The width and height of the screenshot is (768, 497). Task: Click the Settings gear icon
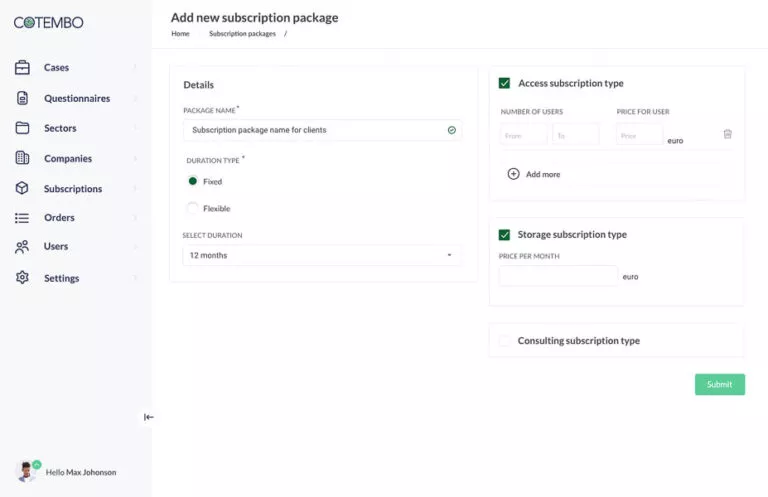pyautogui.click(x=22, y=278)
